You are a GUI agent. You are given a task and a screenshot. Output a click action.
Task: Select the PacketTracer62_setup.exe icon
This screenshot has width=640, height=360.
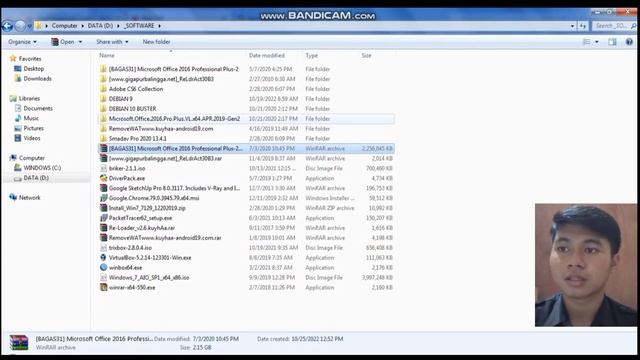pos(104,218)
